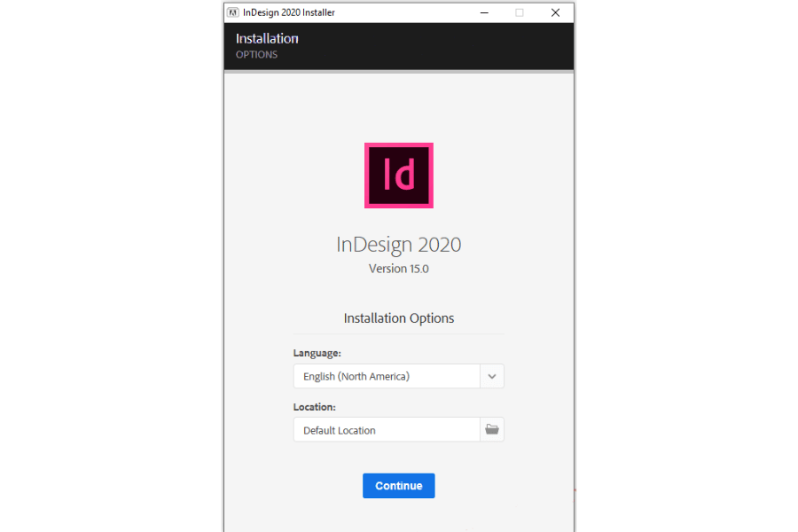Image resolution: width=798 pixels, height=532 pixels.
Task: Click the greyed-out maximize window button
Action: (x=520, y=12)
